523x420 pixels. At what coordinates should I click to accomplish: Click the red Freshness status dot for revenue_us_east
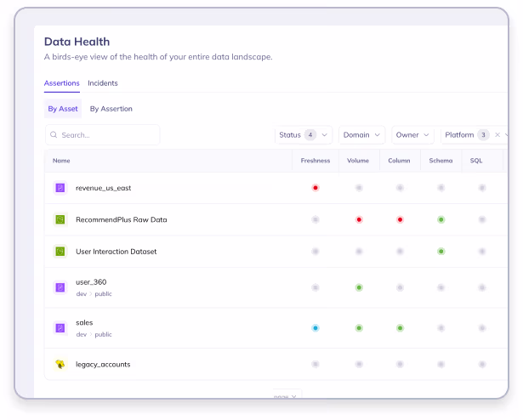pyautogui.click(x=316, y=187)
